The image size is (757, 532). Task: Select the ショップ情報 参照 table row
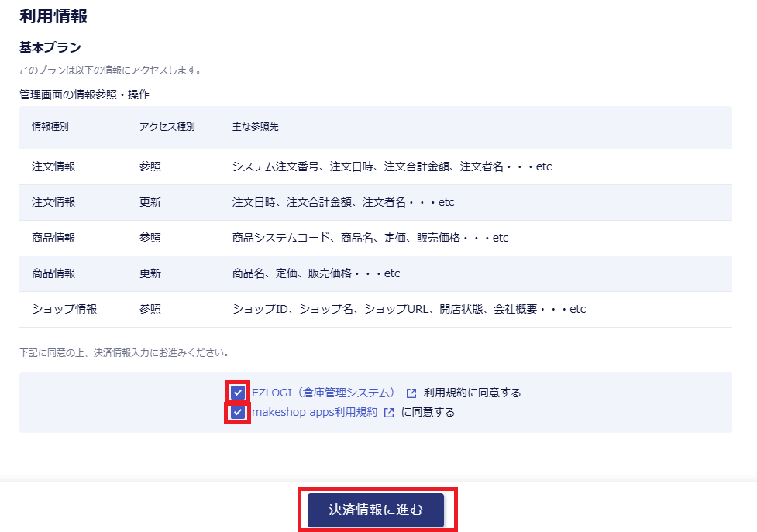(x=375, y=309)
